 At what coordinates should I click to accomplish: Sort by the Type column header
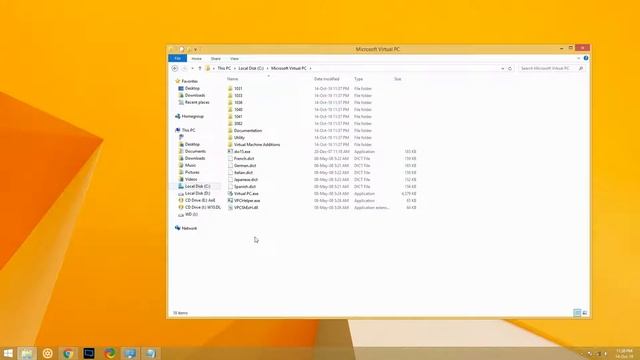358,79
